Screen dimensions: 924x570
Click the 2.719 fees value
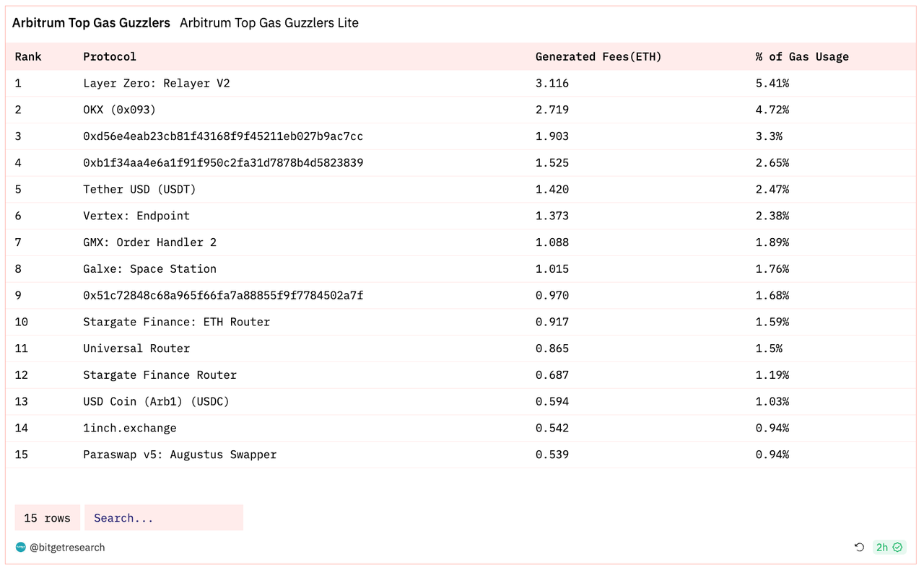[552, 110]
